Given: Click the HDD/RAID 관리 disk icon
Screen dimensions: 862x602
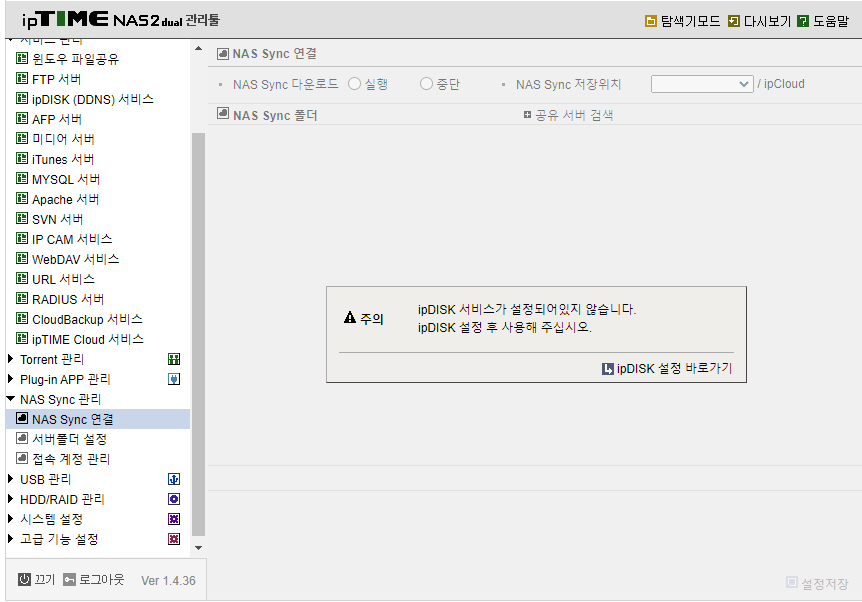Looking at the screenshot, I should click(x=174, y=499).
